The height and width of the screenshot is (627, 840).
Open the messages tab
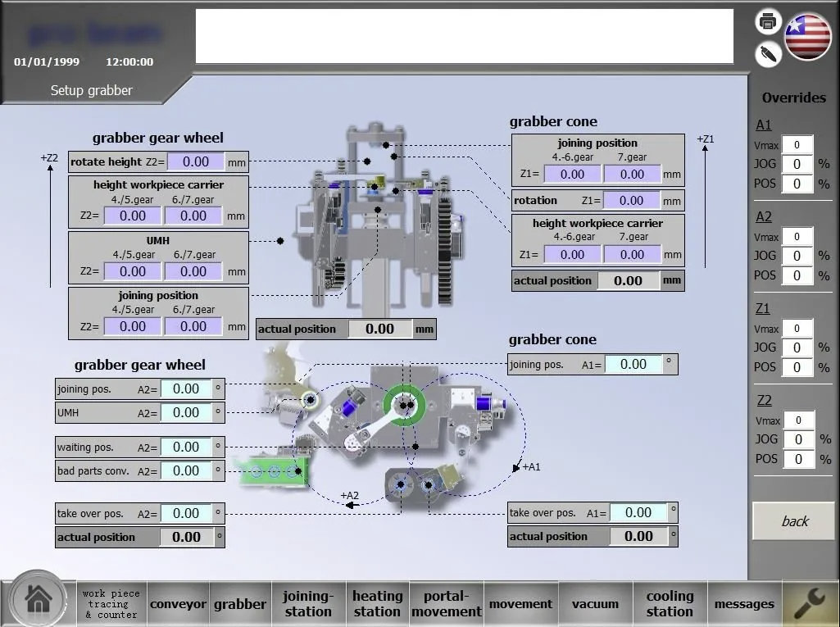(744, 604)
